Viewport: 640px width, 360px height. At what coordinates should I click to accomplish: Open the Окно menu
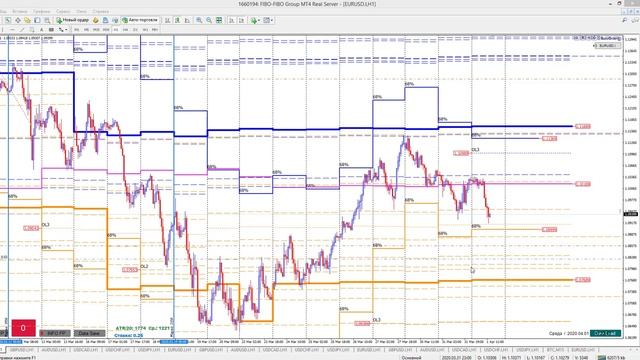tap(81, 11)
